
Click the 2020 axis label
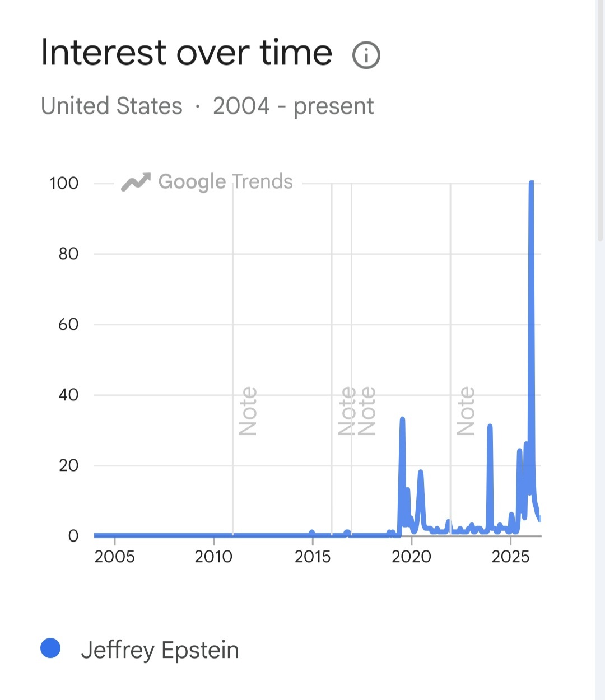[x=411, y=556]
